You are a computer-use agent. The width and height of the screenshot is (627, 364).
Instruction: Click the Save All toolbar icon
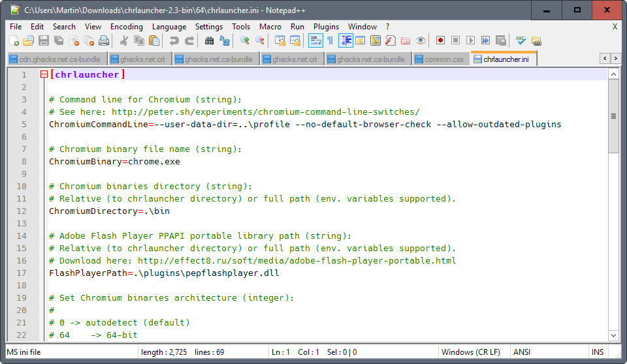59,40
